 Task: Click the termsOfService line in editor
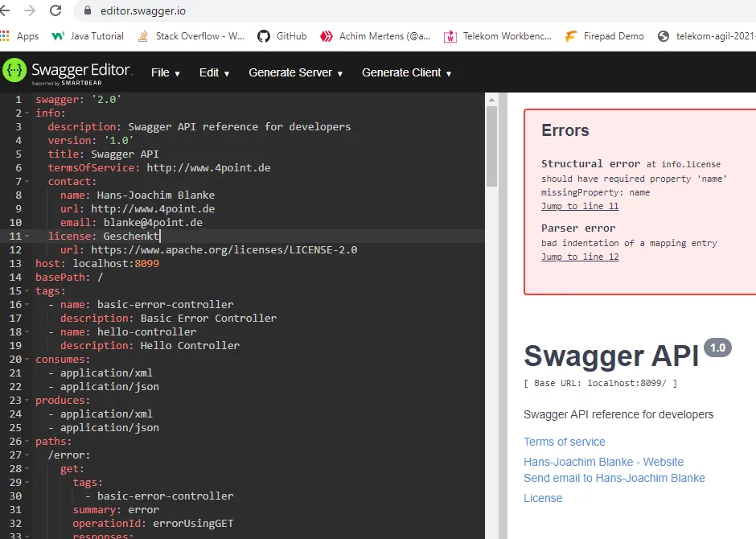click(159, 168)
